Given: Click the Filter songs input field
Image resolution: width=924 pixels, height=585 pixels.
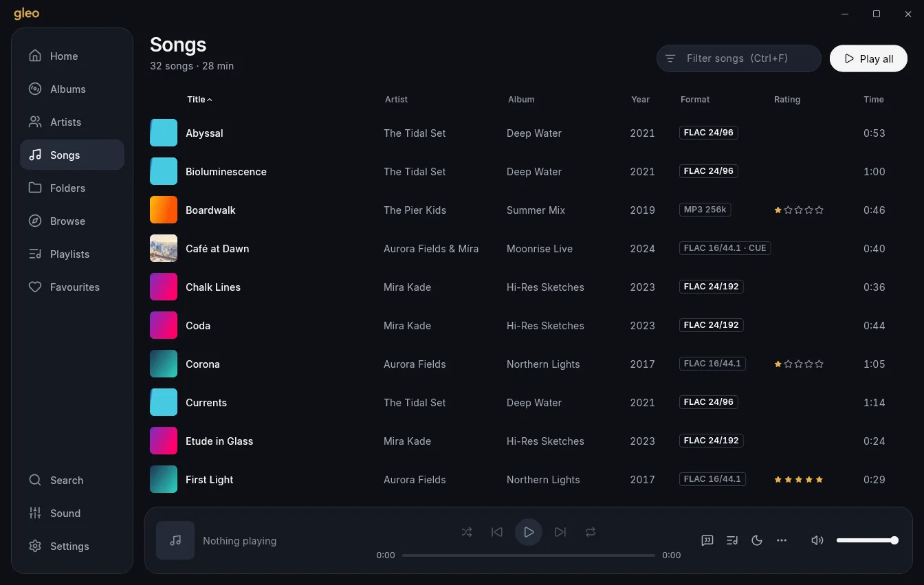Looking at the screenshot, I should (739, 58).
